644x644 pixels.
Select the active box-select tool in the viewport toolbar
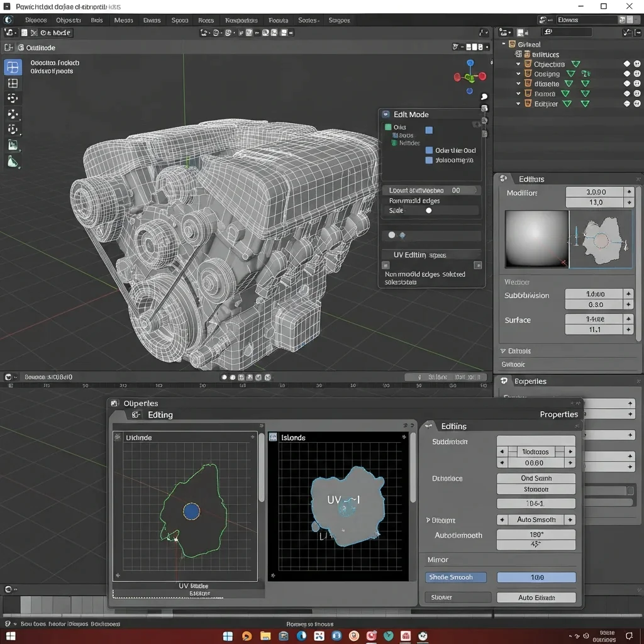point(13,67)
